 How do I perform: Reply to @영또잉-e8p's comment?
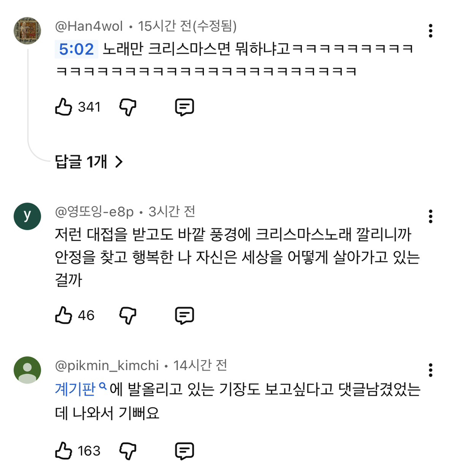[x=184, y=316]
